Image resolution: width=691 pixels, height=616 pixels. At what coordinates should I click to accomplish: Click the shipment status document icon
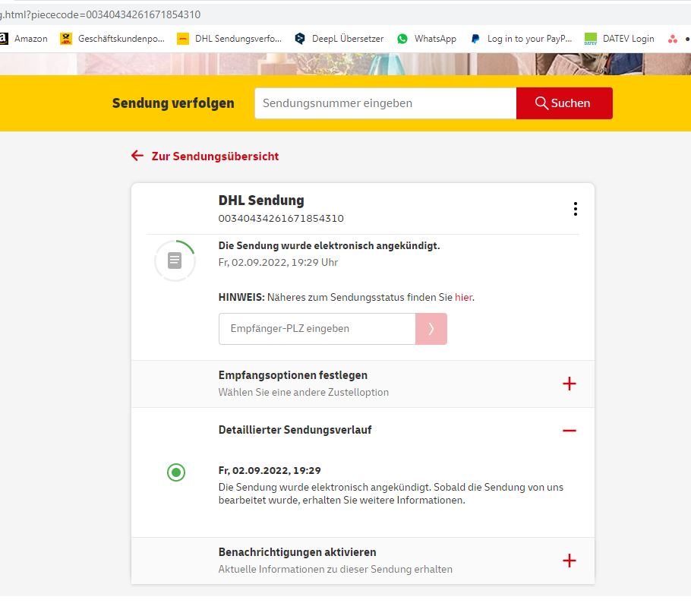click(175, 261)
